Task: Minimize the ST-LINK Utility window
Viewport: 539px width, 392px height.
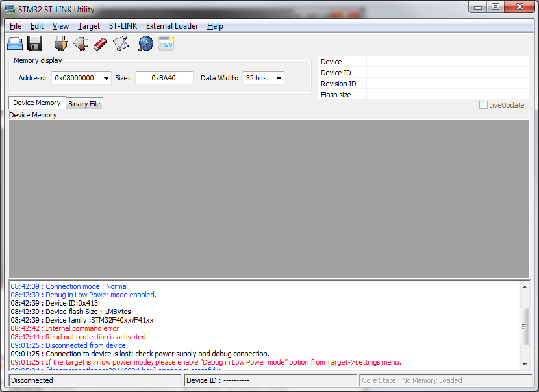Action: [477, 7]
